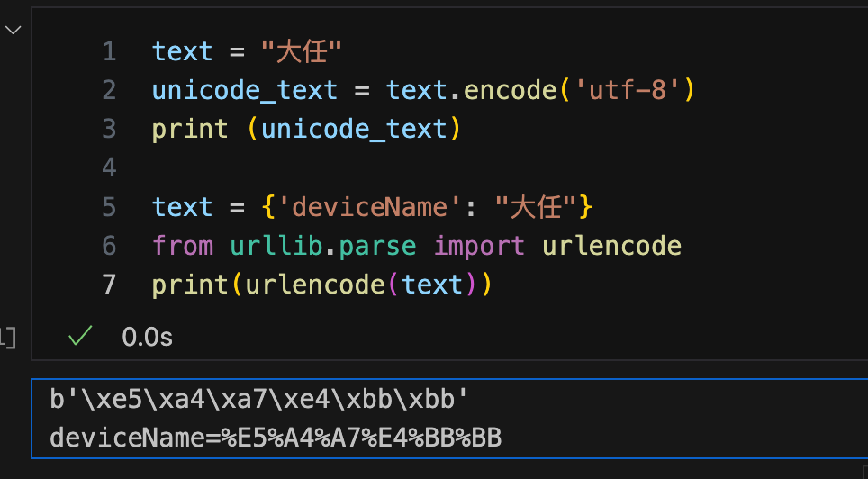Select line number 4 in the gutter
Viewport: 868px width, 479px height.
(x=109, y=167)
